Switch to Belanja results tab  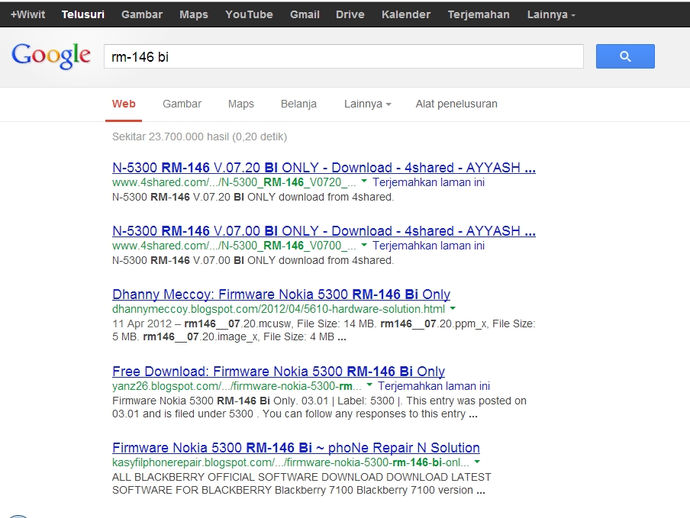click(298, 104)
